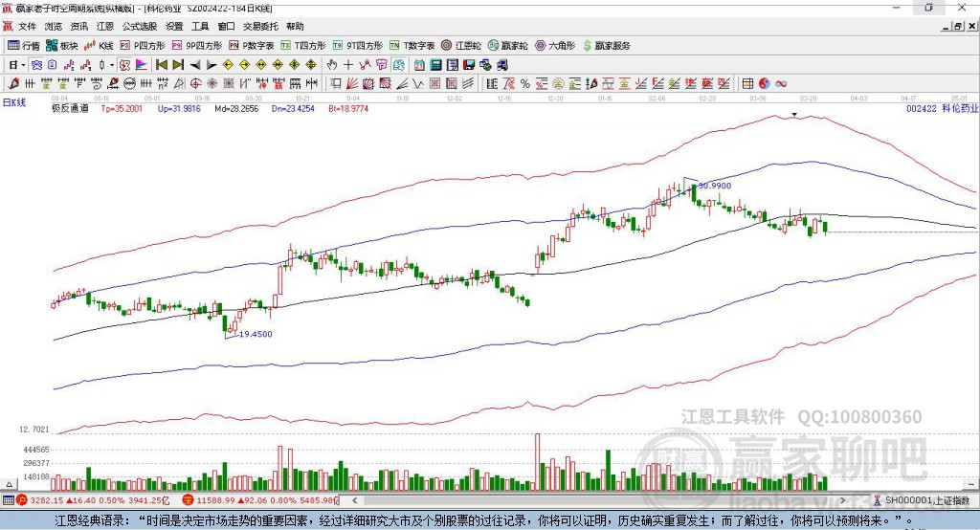Click the yin-yang symbol icon
Viewport: 980px width, 530px height.
pyautogui.click(x=765, y=84)
